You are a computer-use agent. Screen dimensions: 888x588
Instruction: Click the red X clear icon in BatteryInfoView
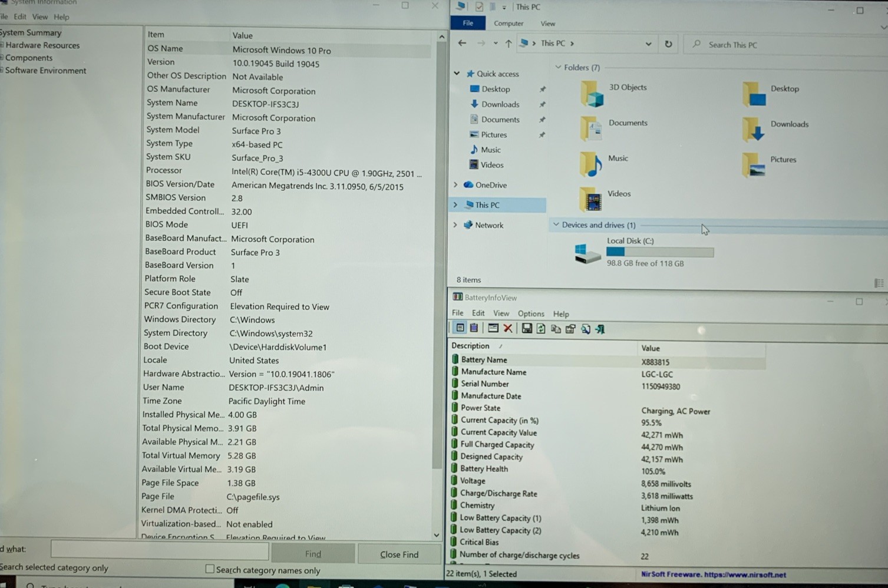coord(508,329)
